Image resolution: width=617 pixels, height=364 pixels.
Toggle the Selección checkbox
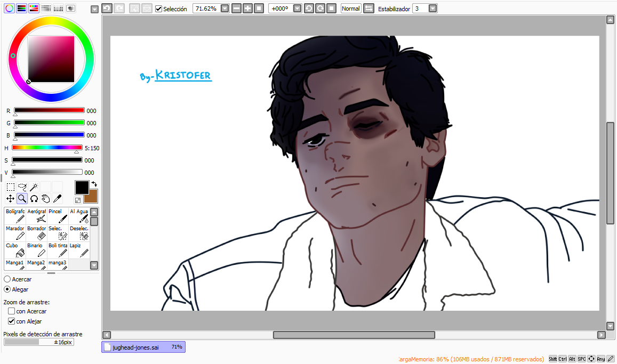[158, 9]
